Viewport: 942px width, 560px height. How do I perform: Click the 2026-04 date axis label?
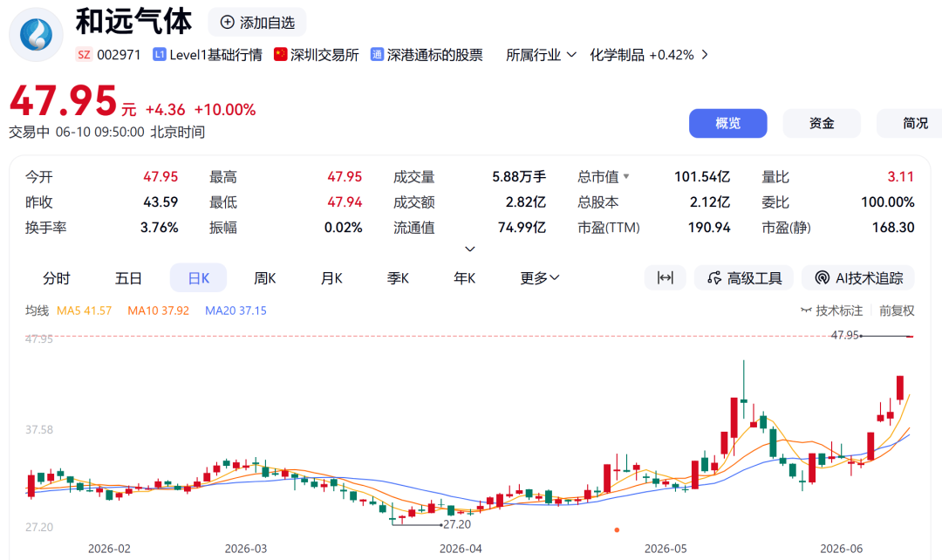click(461, 549)
